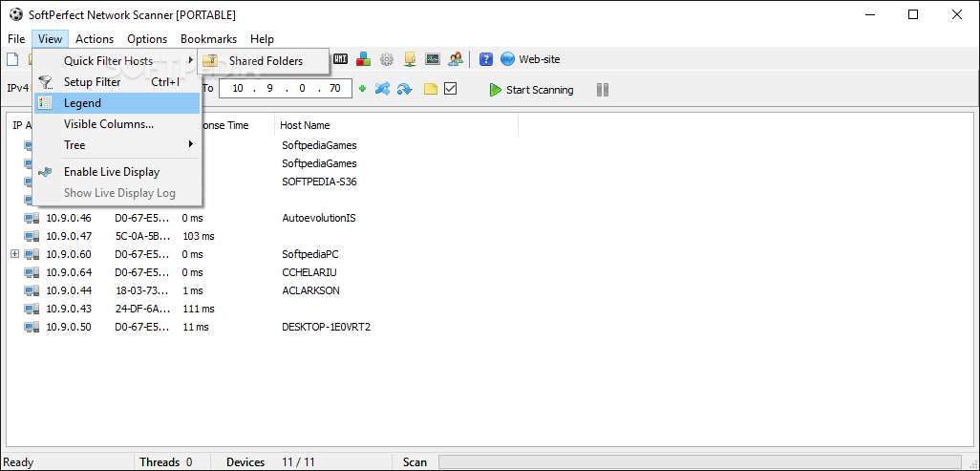The height and width of the screenshot is (471, 980).
Task: Click the Shared Folders submenu icon
Action: point(211,61)
